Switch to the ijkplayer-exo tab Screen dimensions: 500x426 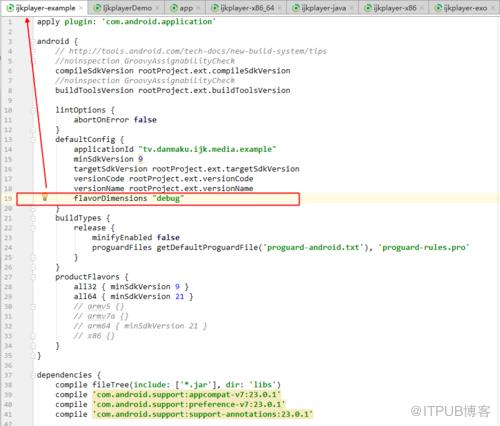point(465,8)
